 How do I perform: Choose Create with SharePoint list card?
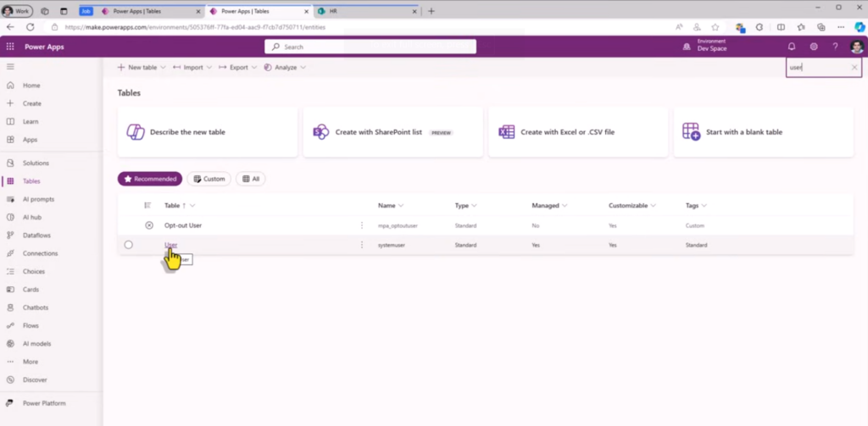coord(393,132)
